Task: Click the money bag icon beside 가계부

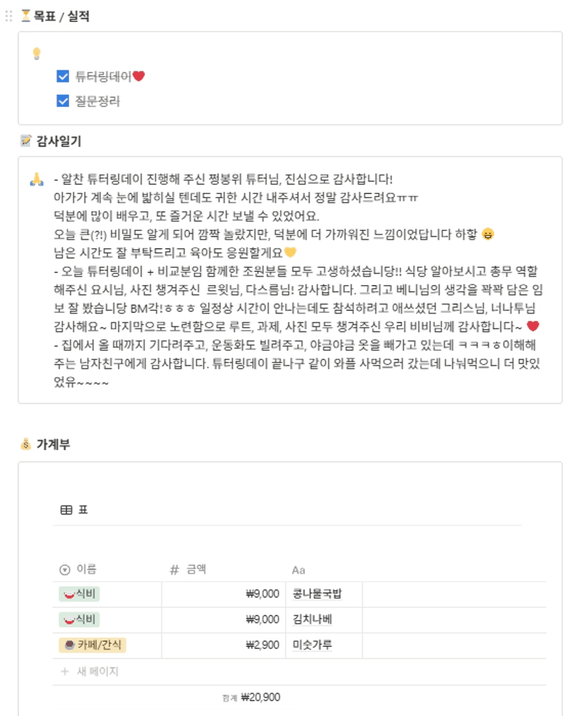Action: click(26, 444)
